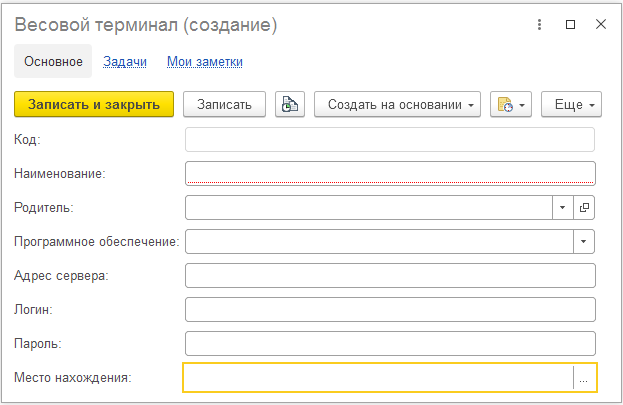
Task: Open the Еще dropdown menu
Action: [570, 104]
